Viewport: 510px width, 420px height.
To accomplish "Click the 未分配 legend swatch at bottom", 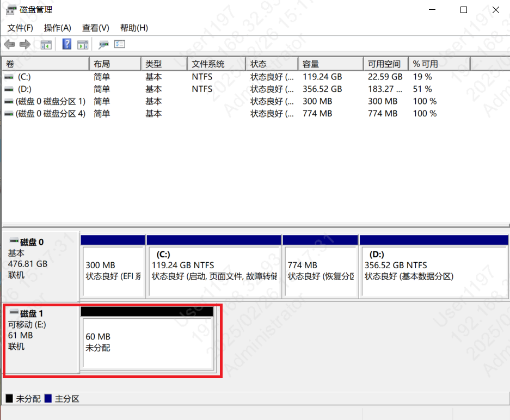I will (x=9, y=398).
